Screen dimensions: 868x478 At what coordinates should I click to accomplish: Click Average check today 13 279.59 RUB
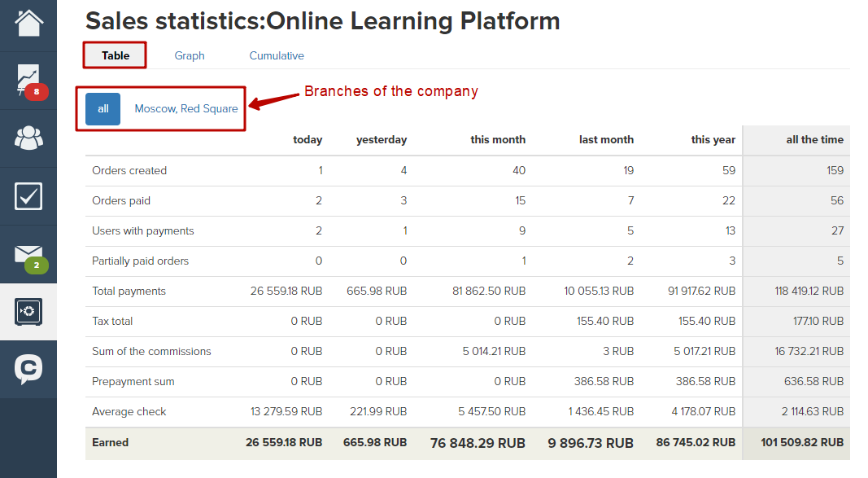tap(286, 411)
